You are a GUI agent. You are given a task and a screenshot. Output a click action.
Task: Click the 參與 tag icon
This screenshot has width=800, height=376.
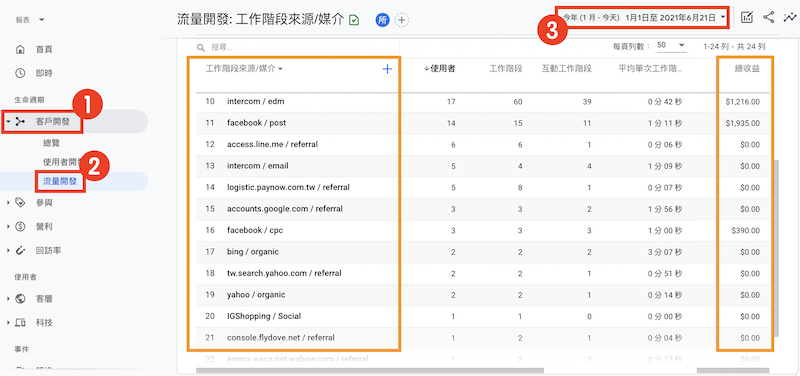click(x=20, y=203)
